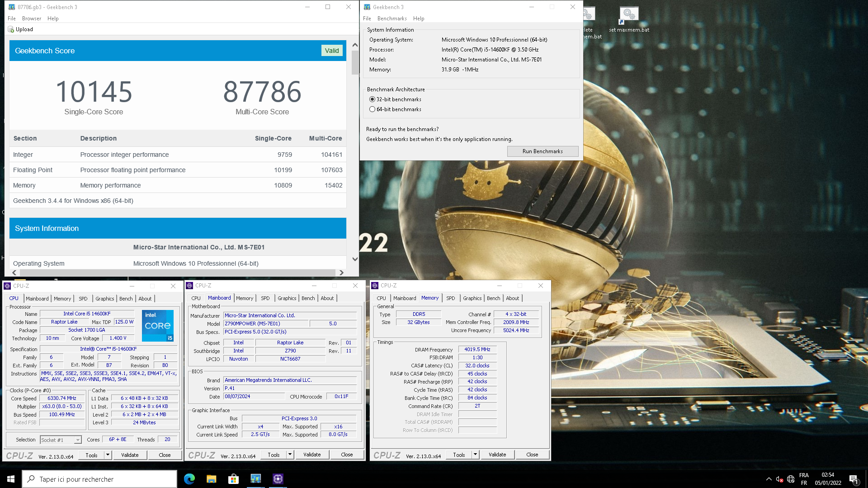
Task: Expand the Socket #1 selection dropdown
Action: (x=78, y=440)
